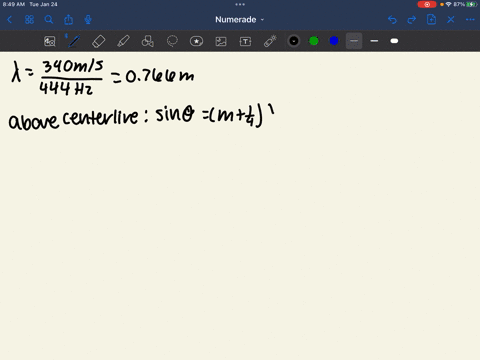Viewport: 480px width, 360px height.
Task: Select the Pen tool
Action: click(x=74, y=41)
